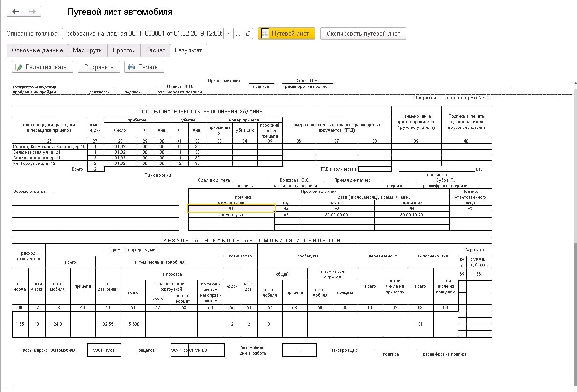Click downtime end '30.06 10:20' cell
The height and width of the screenshot is (392, 577).
412,215
